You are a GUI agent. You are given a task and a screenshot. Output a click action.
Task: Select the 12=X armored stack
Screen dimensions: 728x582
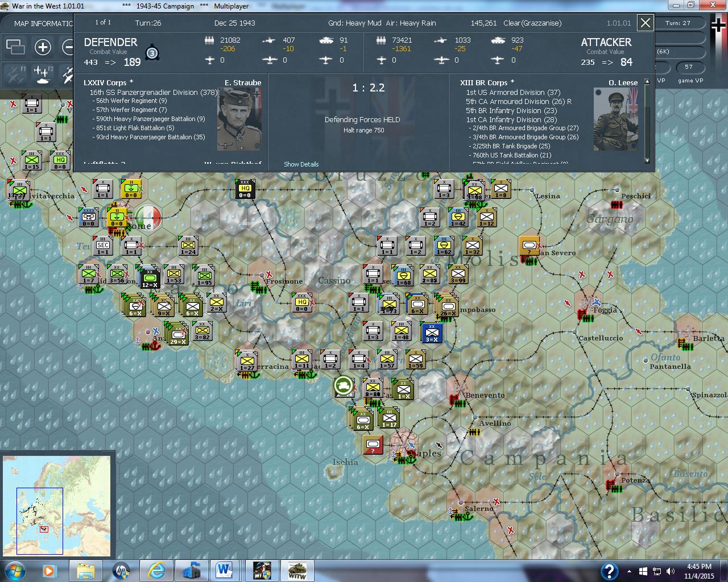150,278
